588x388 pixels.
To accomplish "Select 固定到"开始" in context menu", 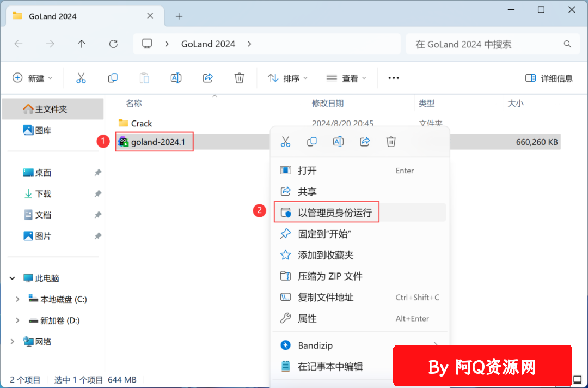I will 360,234.
